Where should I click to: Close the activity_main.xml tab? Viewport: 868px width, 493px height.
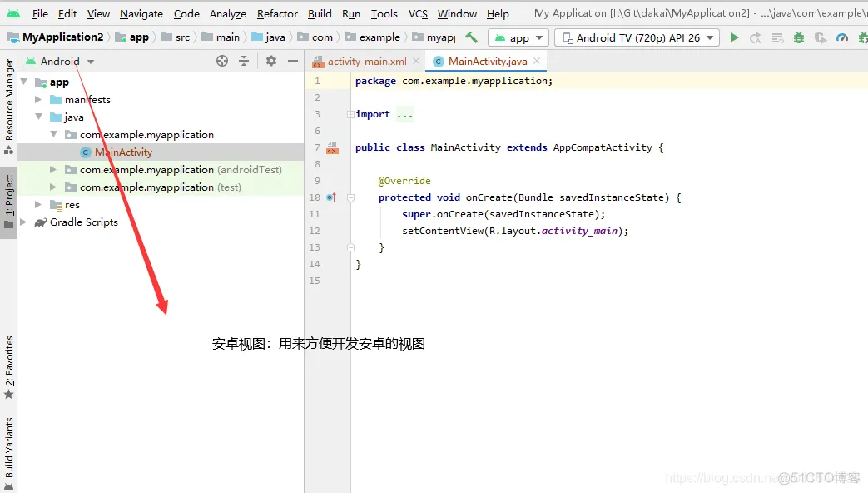(416, 61)
